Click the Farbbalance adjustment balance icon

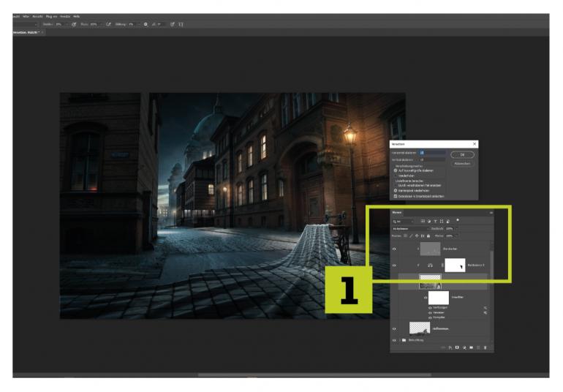[430, 265]
